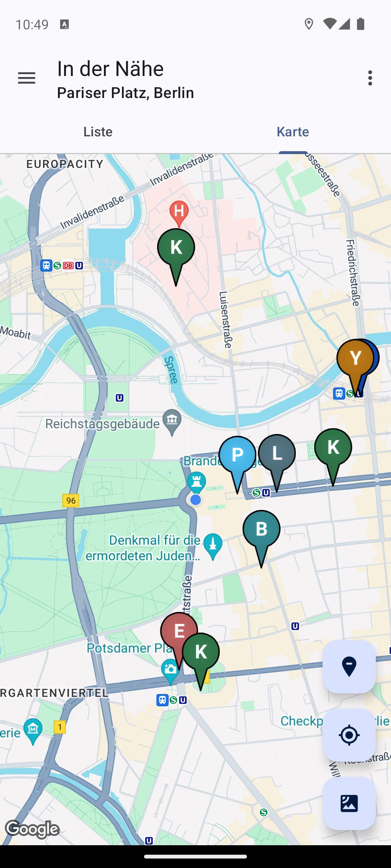Screen dimensions: 391x868
Task: Tap green K marker near Invalidenstraße hospital
Action: [x=176, y=251]
